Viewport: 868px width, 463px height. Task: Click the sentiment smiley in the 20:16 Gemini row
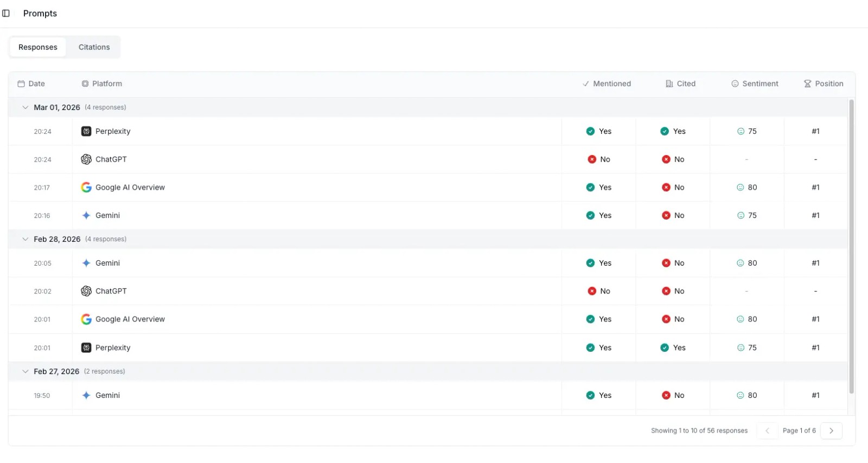pos(741,215)
